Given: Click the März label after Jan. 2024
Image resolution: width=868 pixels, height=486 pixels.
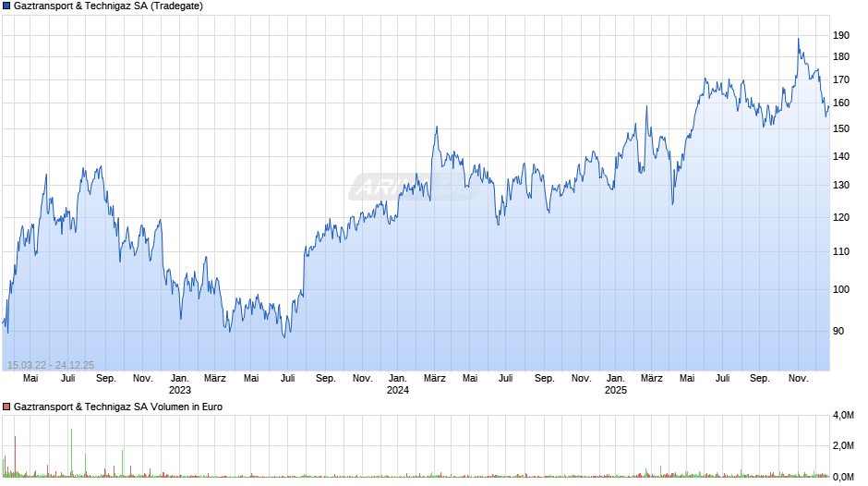Looking at the screenshot, I should click(x=435, y=379).
